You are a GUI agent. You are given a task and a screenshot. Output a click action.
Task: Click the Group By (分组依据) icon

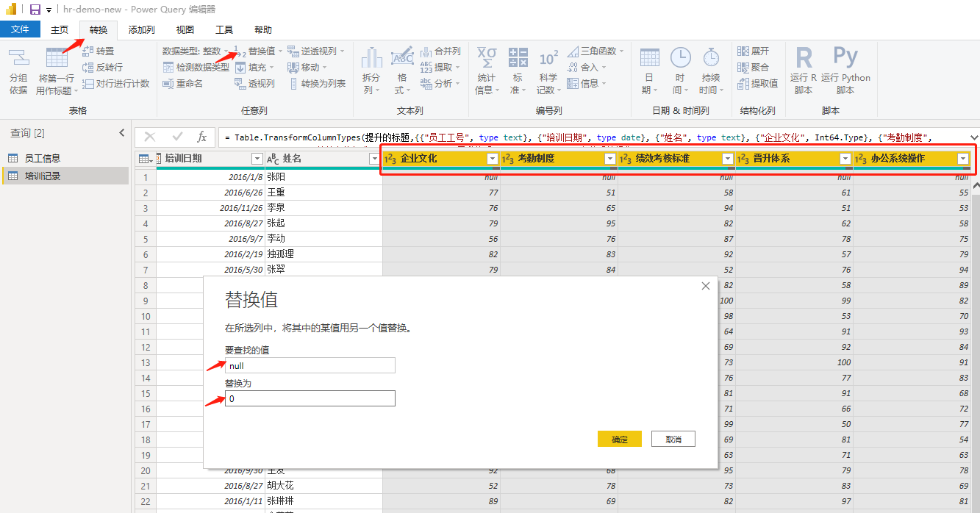[x=18, y=59]
